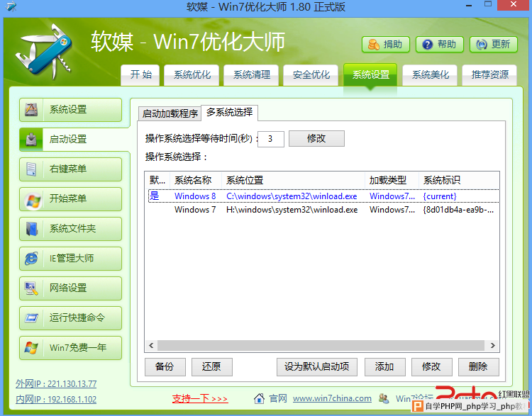Click the 捐助 donate button
Viewport: 532px width, 416px height.
pos(386,45)
